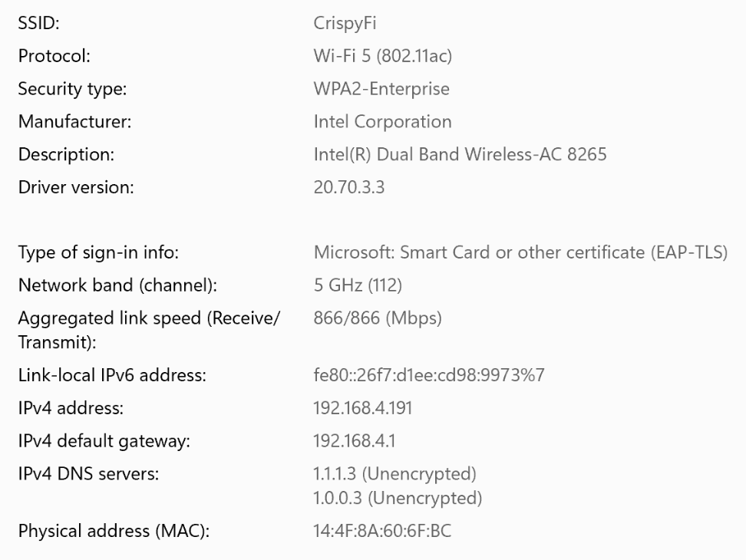
Task: Click the Intel(R) Dual Band Wireless-AC 8265 description
Action: [x=460, y=154]
